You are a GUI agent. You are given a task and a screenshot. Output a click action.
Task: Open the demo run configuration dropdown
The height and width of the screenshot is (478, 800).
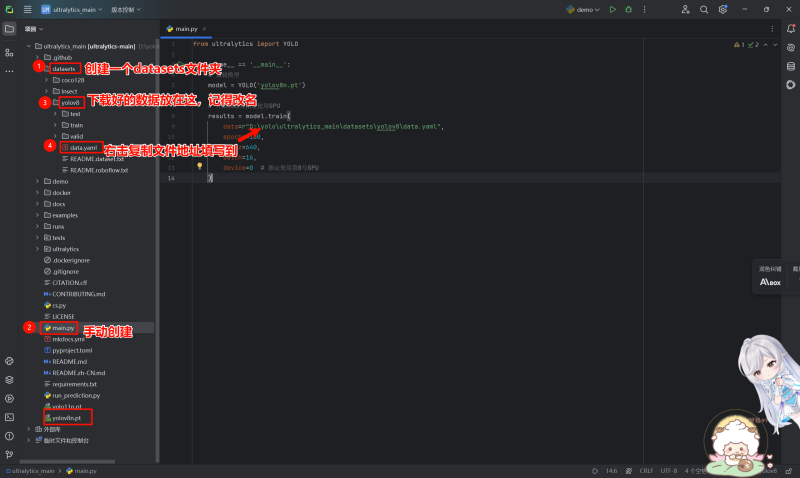pos(585,9)
